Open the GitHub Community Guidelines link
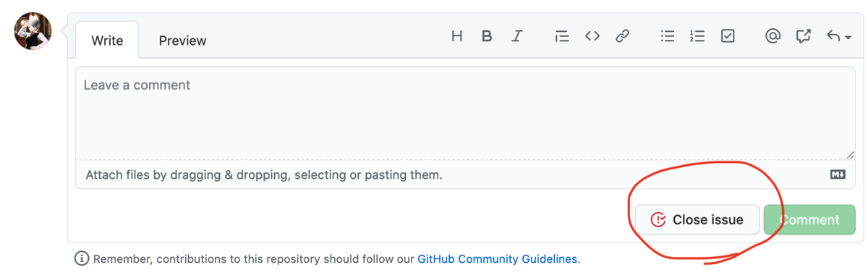The height and width of the screenshot is (278, 868). (x=497, y=258)
